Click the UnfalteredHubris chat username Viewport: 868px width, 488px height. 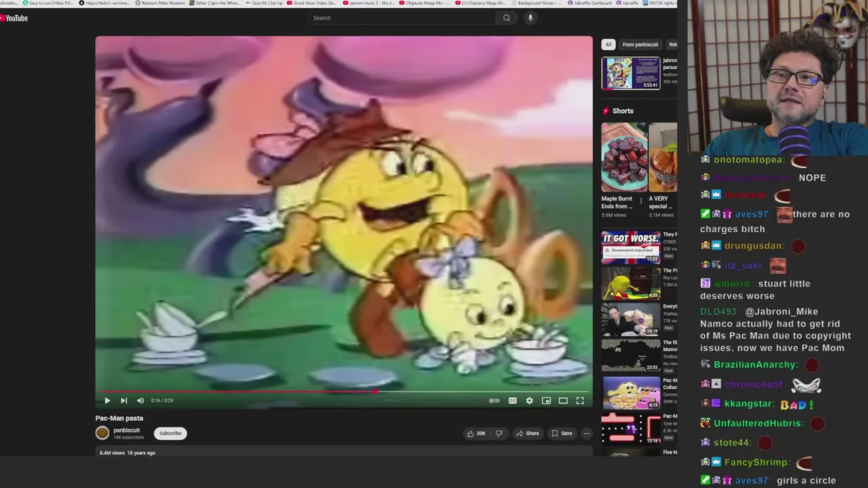tap(758, 424)
